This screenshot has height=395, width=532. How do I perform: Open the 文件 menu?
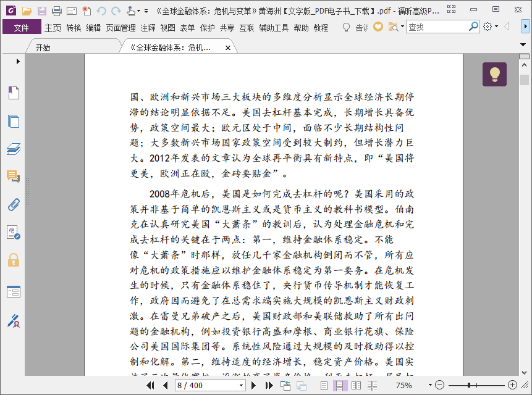coord(22,28)
